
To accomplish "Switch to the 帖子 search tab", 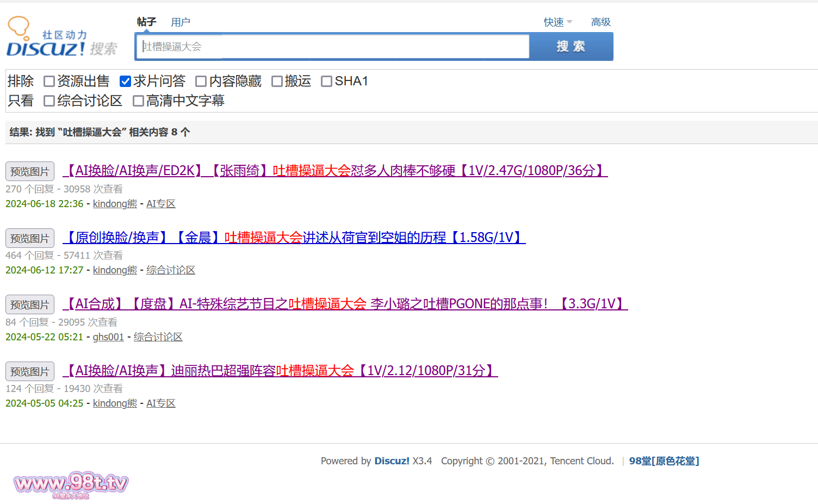I will [x=146, y=22].
